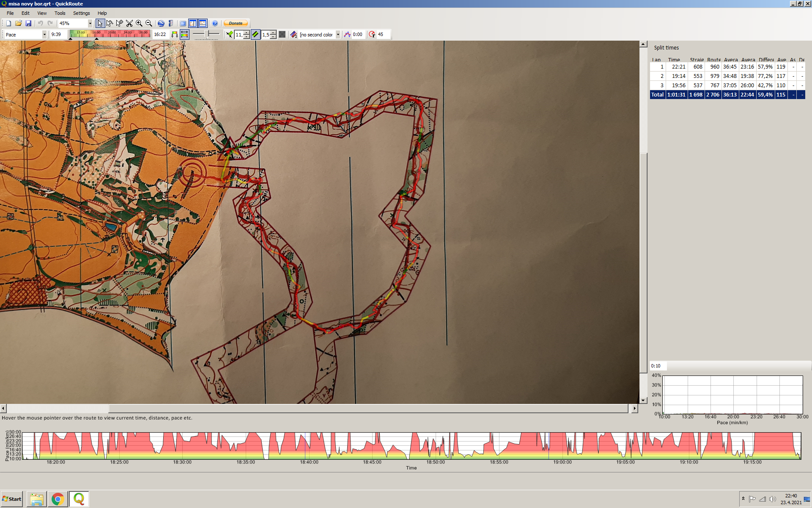Screen dimensions: 812x508
Task: Toggle the route mask line icon
Action: [x=255, y=35]
